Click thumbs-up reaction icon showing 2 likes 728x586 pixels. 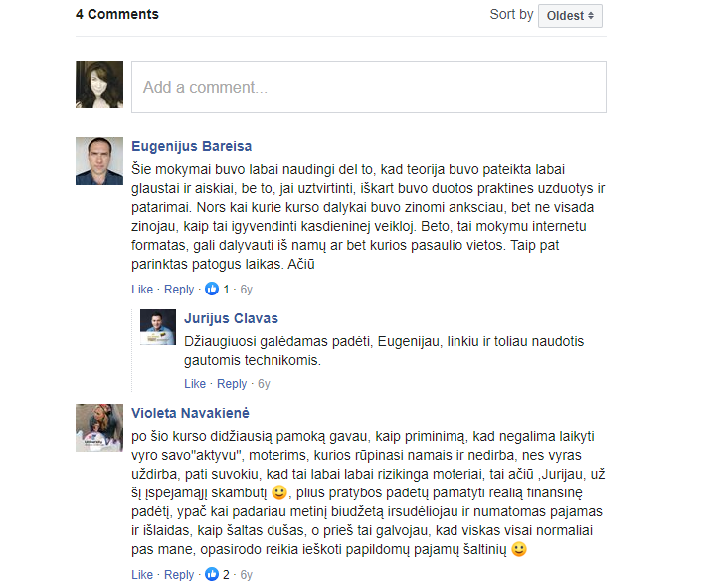coord(212,574)
